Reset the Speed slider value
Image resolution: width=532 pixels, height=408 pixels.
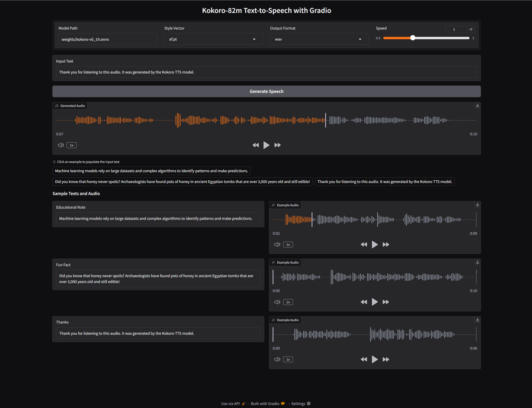[x=471, y=29]
